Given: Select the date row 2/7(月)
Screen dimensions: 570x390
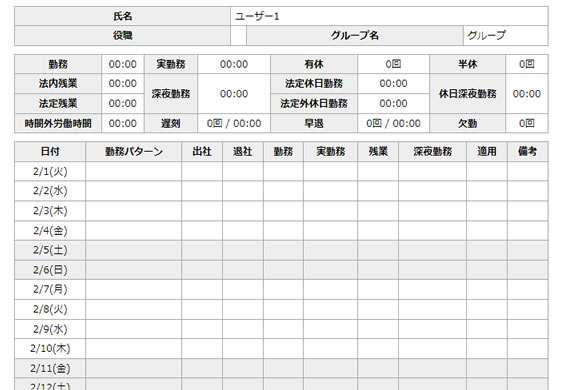Looking at the screenshot, I should click(x=281, y=290).
